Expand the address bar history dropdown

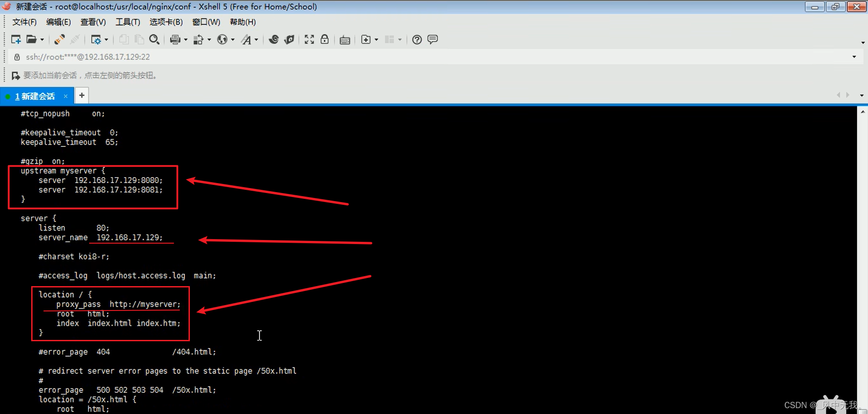(854, 57)
